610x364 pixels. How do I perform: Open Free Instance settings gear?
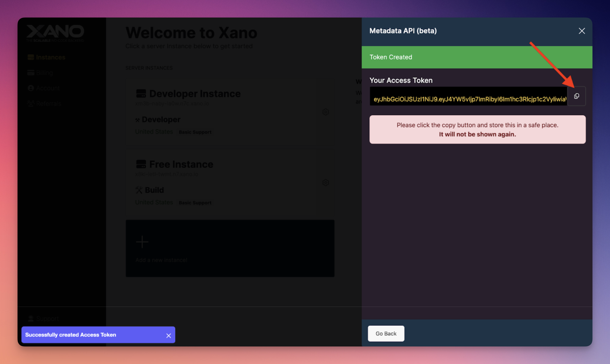coord(325,182)
